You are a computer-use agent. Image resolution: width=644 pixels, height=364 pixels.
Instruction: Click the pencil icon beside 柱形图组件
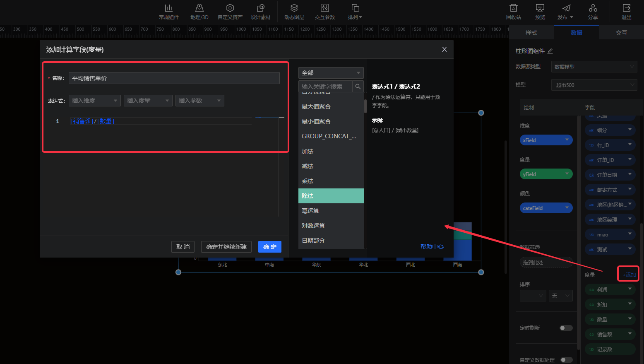[x=550, y=51]
